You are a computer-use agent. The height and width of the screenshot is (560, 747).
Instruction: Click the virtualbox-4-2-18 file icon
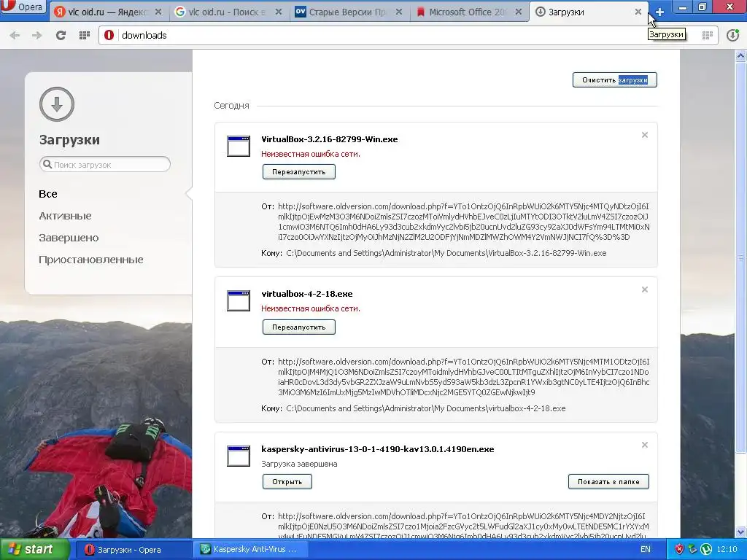coord(239,301)
